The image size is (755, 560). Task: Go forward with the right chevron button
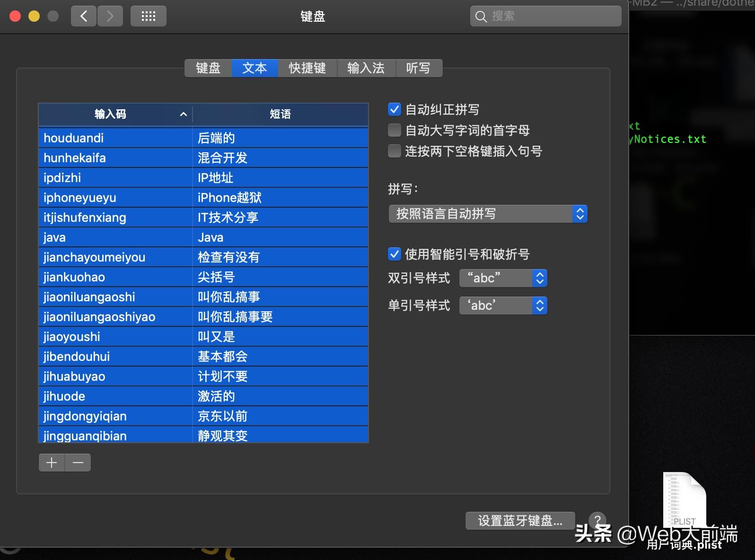pyautogui.click(x=110, y=16)
